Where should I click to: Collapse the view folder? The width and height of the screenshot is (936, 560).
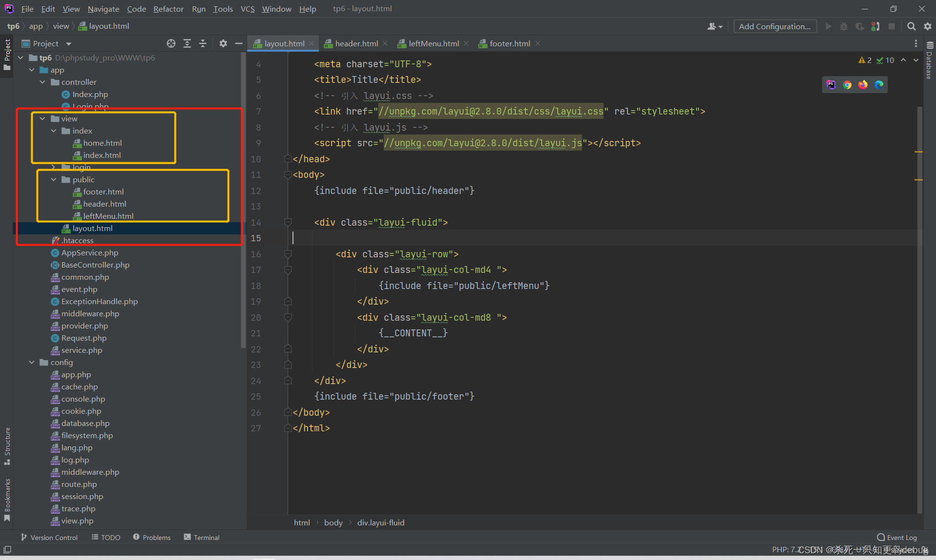point(42,118)
